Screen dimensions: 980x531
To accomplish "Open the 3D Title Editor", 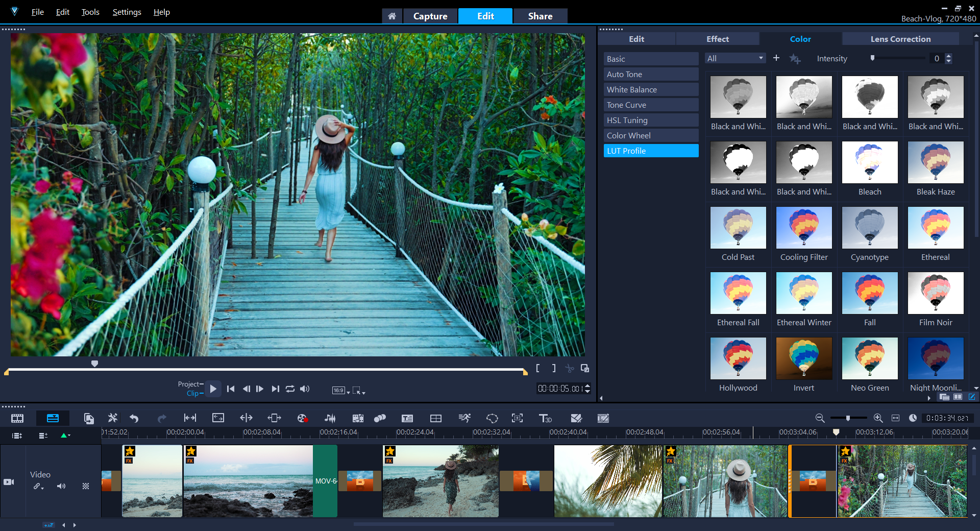I will coord(545,418).
